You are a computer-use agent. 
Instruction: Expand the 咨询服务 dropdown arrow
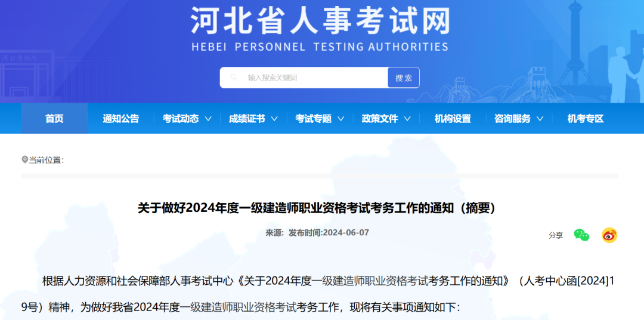[x=540, y=119]
